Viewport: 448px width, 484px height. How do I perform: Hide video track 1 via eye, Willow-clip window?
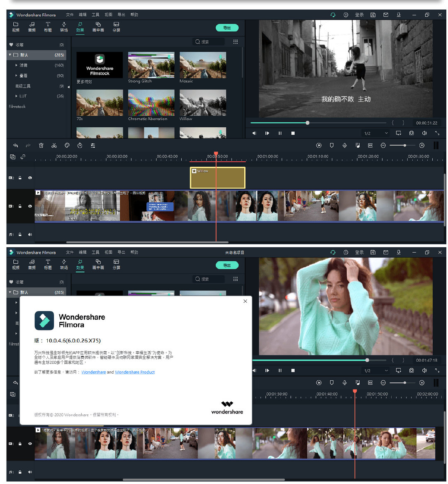(30, 206)
